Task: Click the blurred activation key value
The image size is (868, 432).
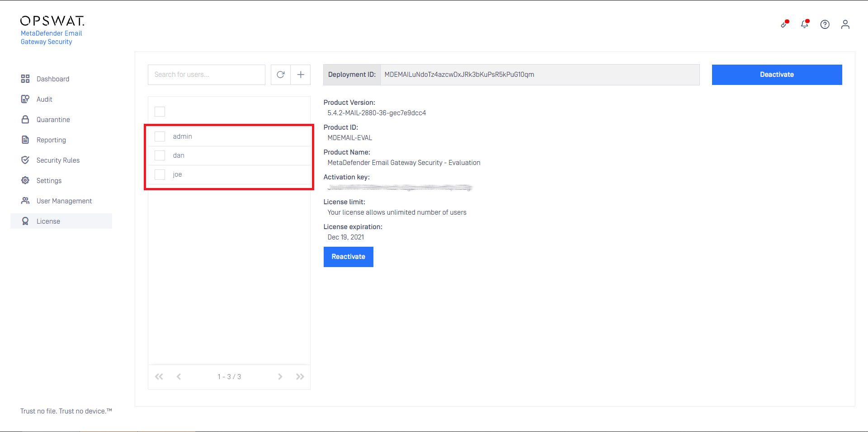Action: pos(400,188)
